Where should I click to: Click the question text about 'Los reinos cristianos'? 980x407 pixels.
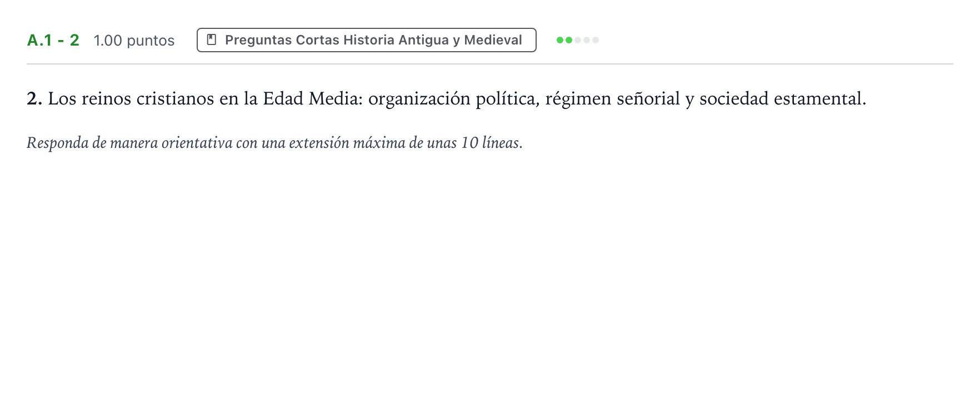coord(447,99)
